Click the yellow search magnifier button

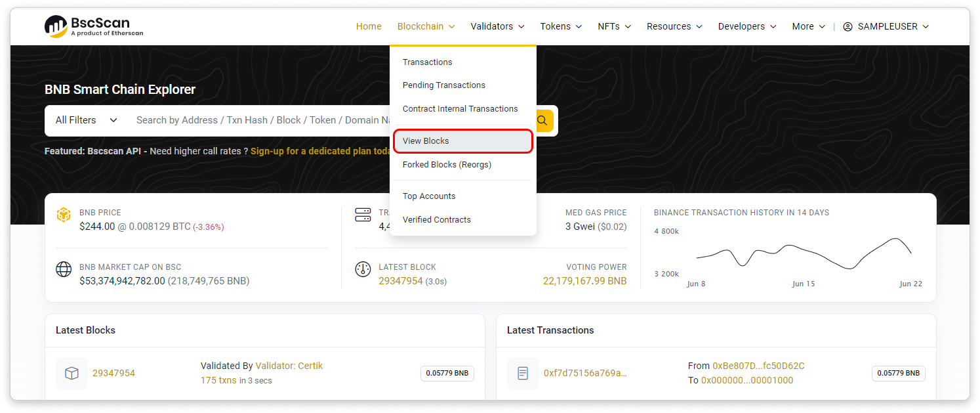pyautogui.click(x=542, y=121)
